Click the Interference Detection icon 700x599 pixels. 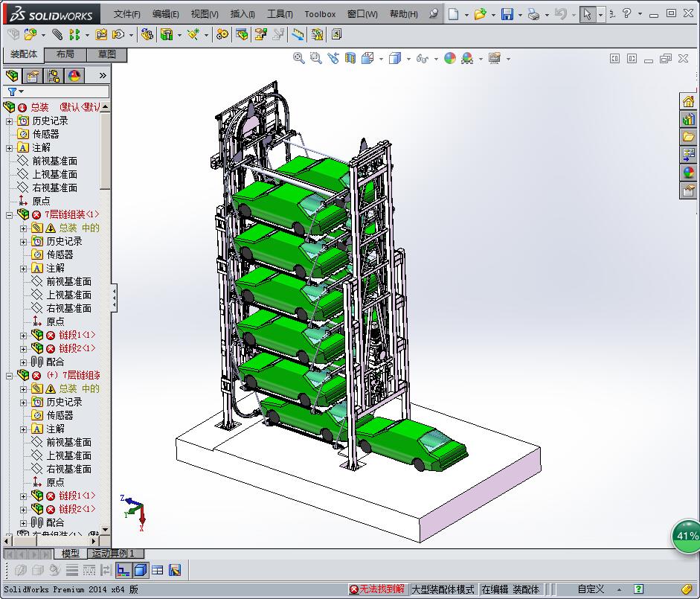(x=298, y=34)
